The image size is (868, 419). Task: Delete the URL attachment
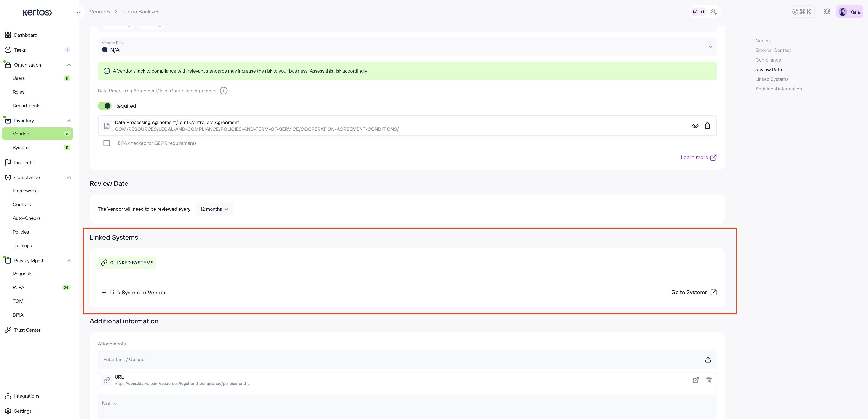click(709, 380)
